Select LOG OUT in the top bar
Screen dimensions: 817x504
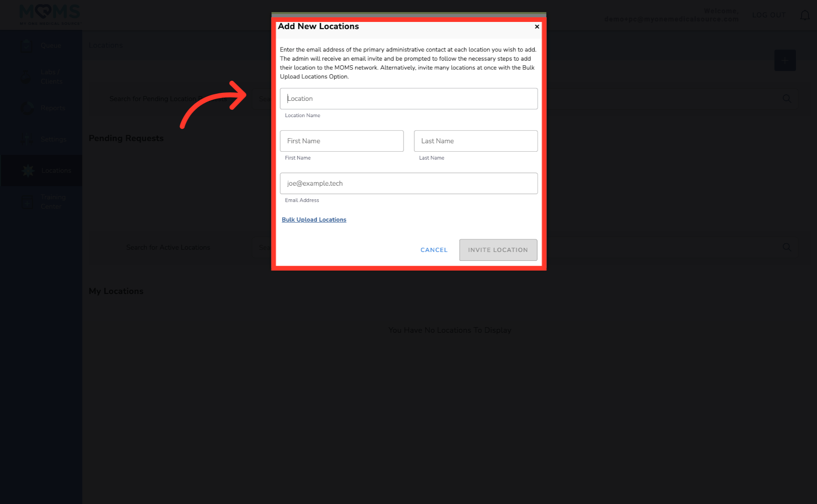click(768, 15)
